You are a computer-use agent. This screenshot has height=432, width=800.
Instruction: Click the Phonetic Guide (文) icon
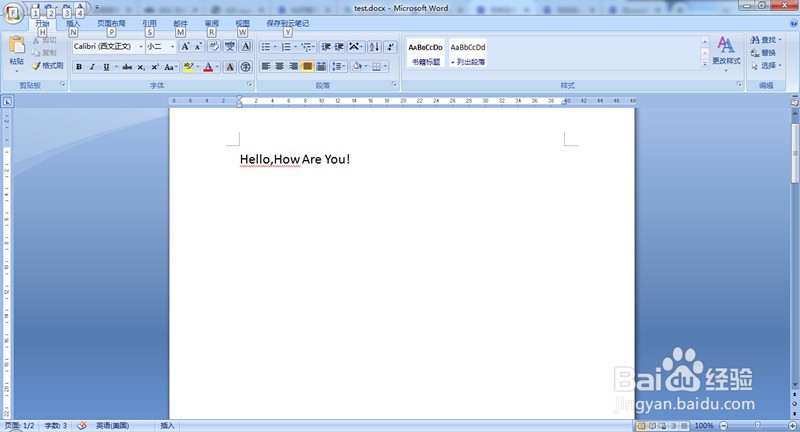tap(230, 46)
